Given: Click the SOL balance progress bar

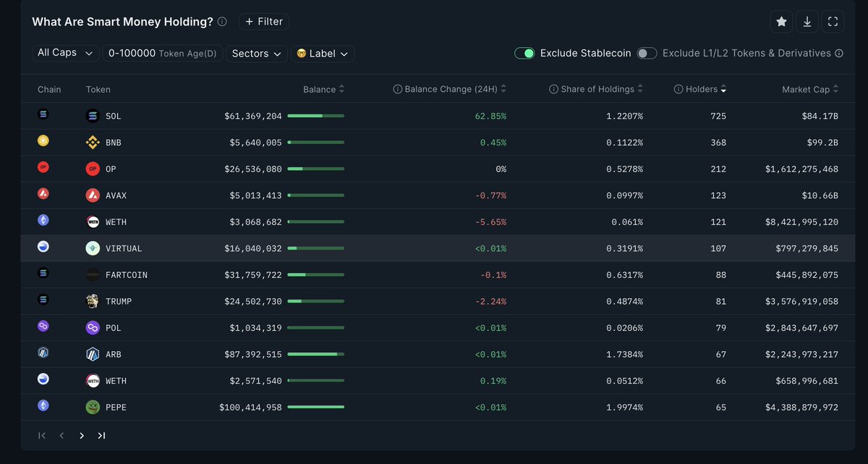Looking at the screenshot, I should (316, 115).
